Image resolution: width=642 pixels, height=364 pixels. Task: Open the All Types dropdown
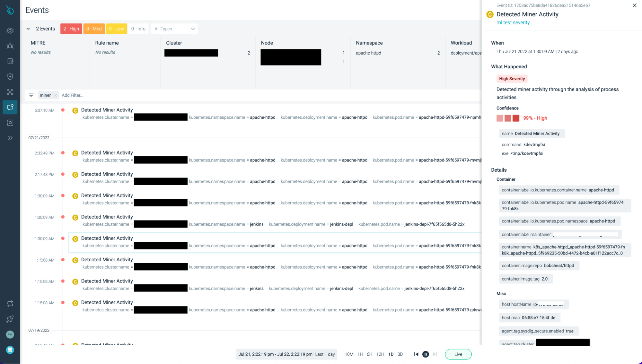174,29
